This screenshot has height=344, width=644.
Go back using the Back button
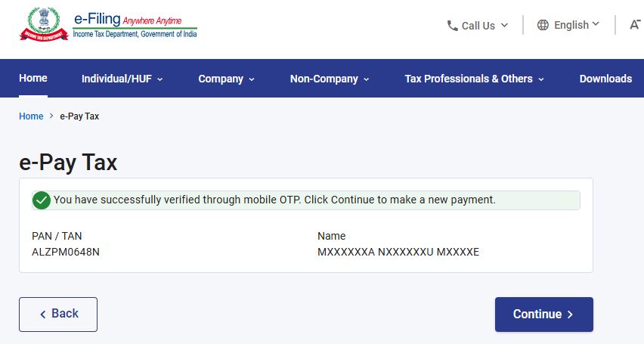click(58, 315)
